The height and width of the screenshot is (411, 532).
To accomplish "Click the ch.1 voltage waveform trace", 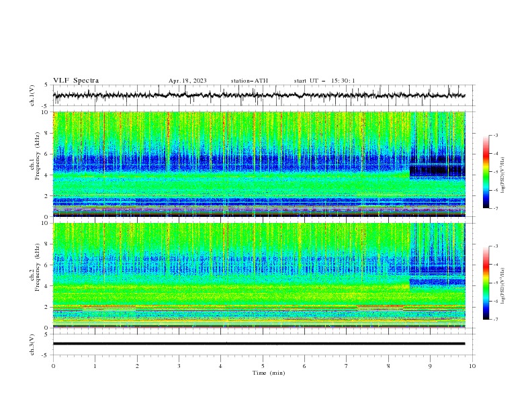I will pos(259,95).
